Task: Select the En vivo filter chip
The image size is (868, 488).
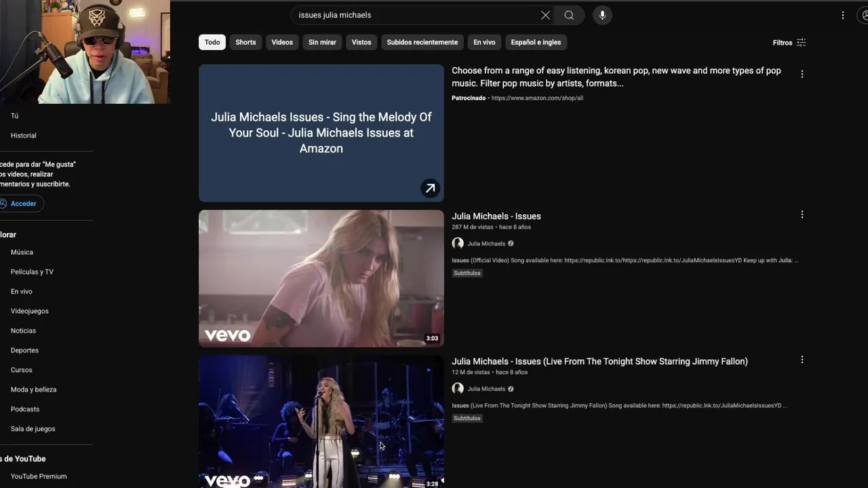Action: [x=484, y=42]
